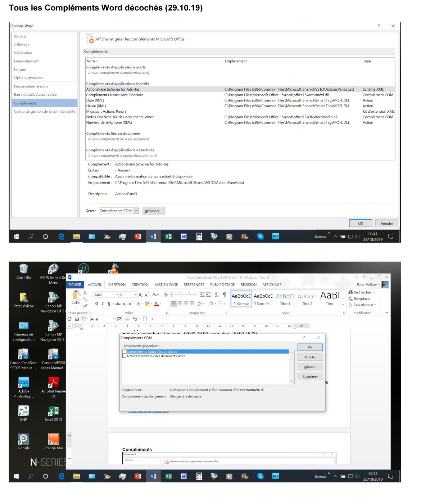The width and height of the screenshot is (421, 504).
Task: Click the paint bucket shading color icon
Action: [x=211, y=304]
